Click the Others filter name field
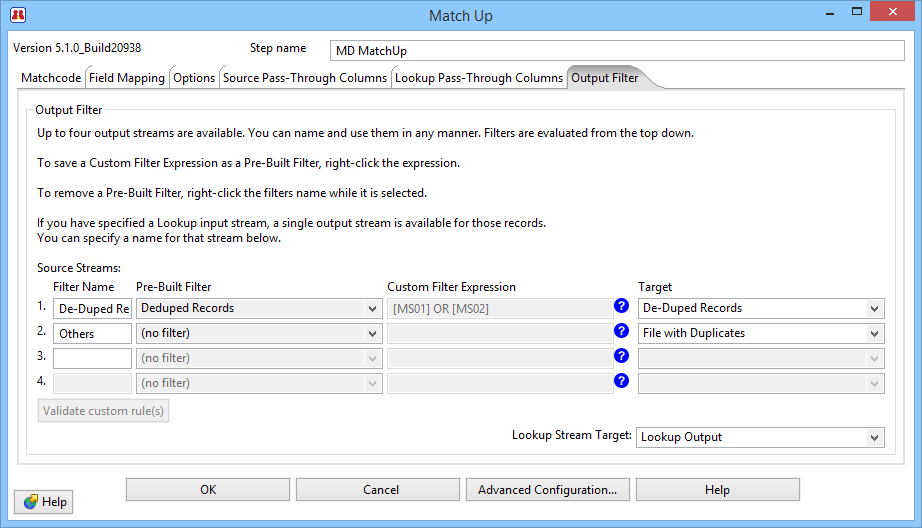 pyautogui.click(x=92, y=334)
